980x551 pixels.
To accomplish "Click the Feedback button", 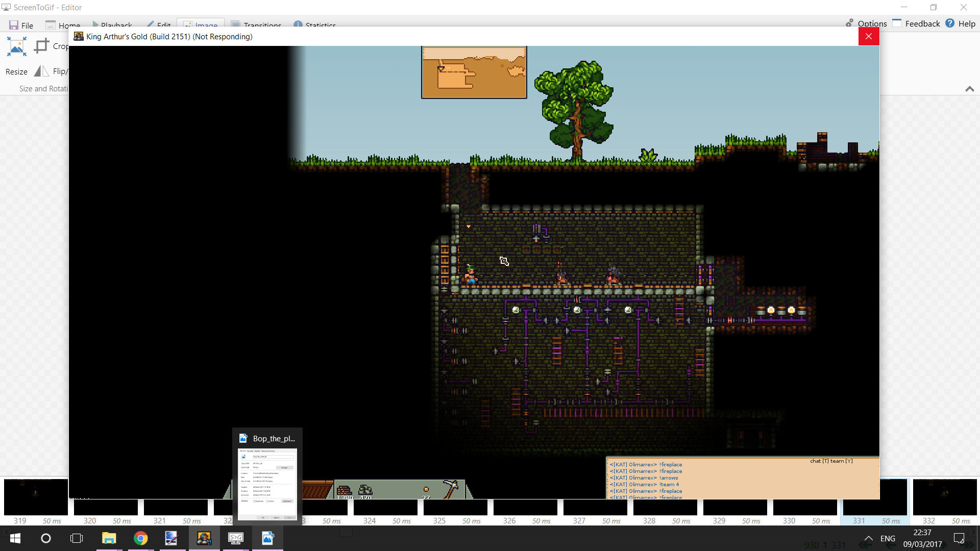I will tap(916, 23).
